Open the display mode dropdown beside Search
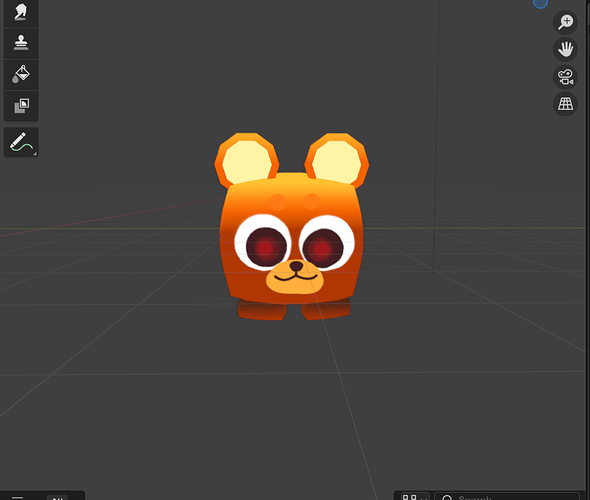This screenshot has height=500, width=590. click(x=415, y=497)
